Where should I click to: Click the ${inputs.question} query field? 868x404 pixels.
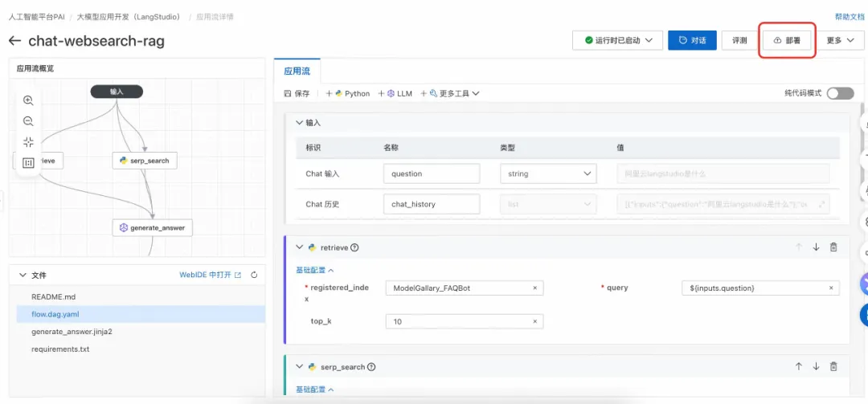[760, 288]
